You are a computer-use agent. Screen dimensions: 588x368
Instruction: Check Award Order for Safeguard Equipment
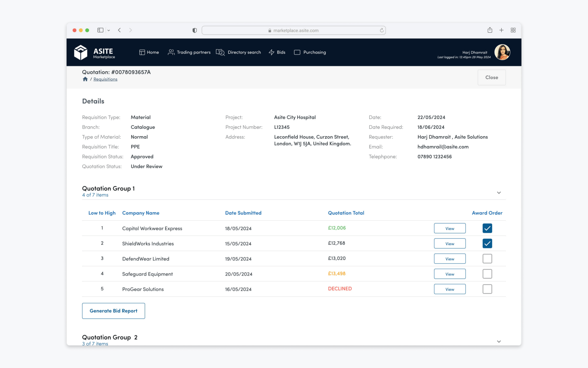(x=487, y=274)
